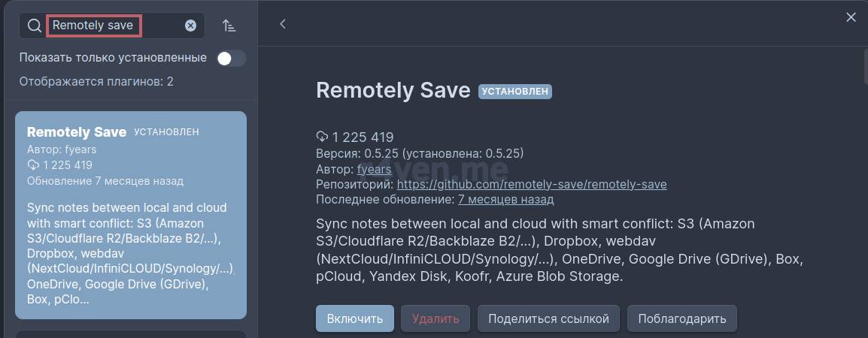Select the Remotely Save plugin card

(130, 215)
